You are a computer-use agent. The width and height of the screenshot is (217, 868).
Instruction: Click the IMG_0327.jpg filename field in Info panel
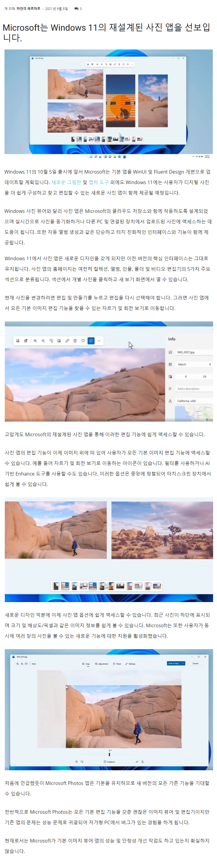[x=195, y=352]
